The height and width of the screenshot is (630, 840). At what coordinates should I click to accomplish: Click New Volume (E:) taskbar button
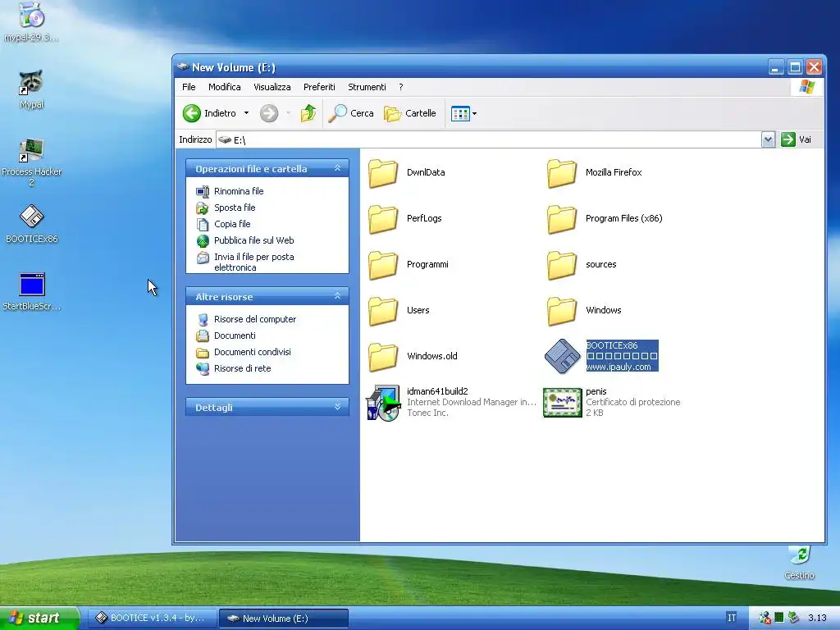point(284,619)
